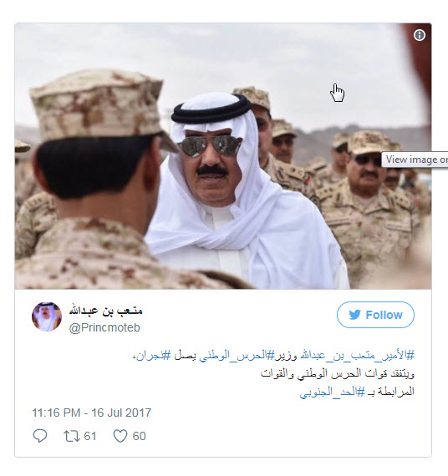448x476 pixels.
Task: Open the #الأمير_متعب_بن_عبدالله hashtag
Action: coord(358,356)
